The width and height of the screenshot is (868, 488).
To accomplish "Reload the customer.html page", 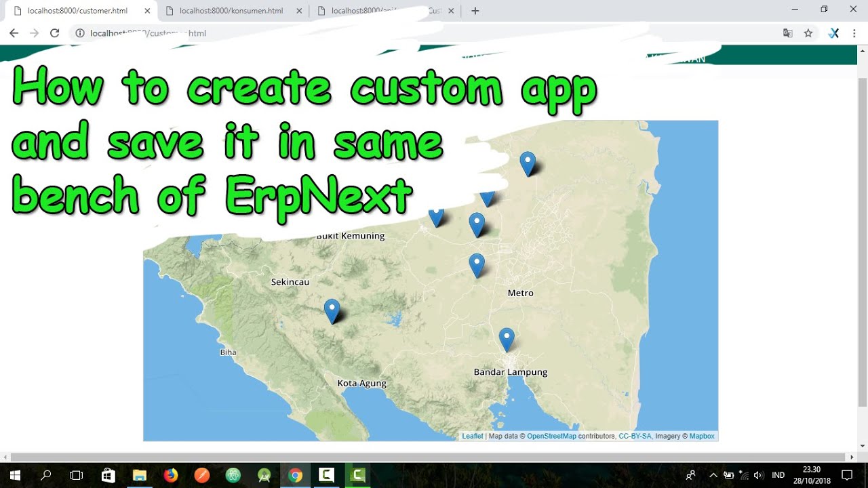I will [55, 33].
